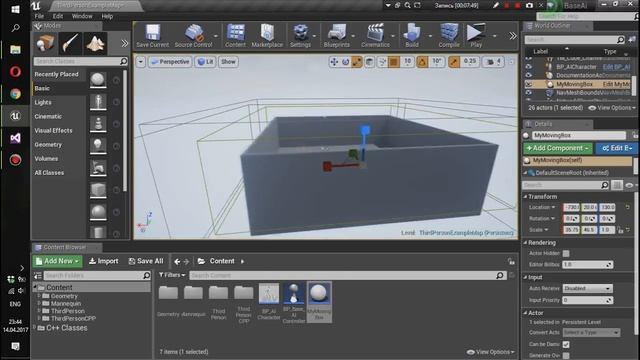Expand the toolbar overflow chevron
Screen dimensions: 640x360
(x=513, y=36)
